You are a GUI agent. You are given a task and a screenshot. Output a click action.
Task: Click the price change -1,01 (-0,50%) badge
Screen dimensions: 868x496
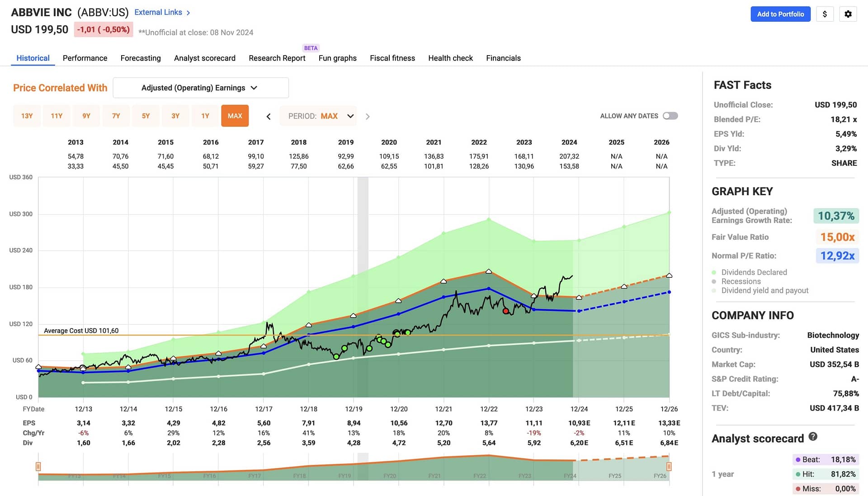tap(104, 29)
